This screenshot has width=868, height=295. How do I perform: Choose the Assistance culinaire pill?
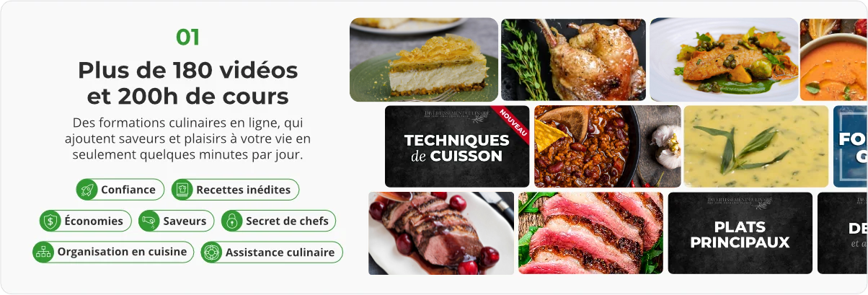click(272, 252)
